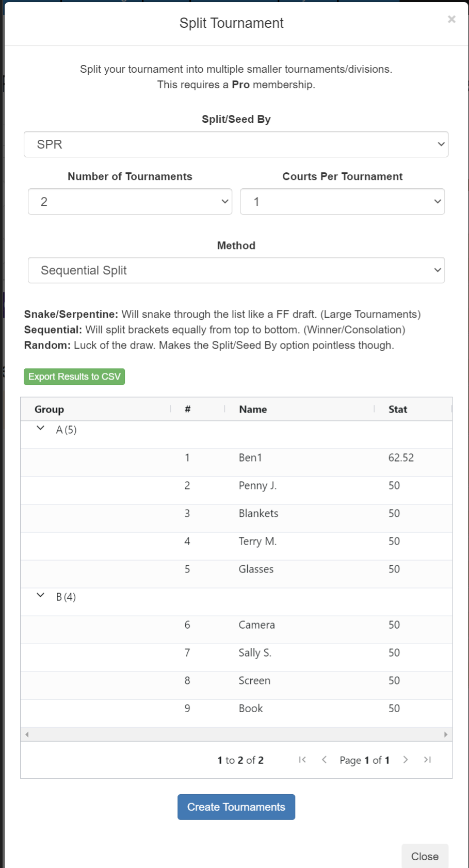This screenshot has width=469, height=868.
Task: Collapse group A (5) chevron
Action: click(x=41, y=429)
